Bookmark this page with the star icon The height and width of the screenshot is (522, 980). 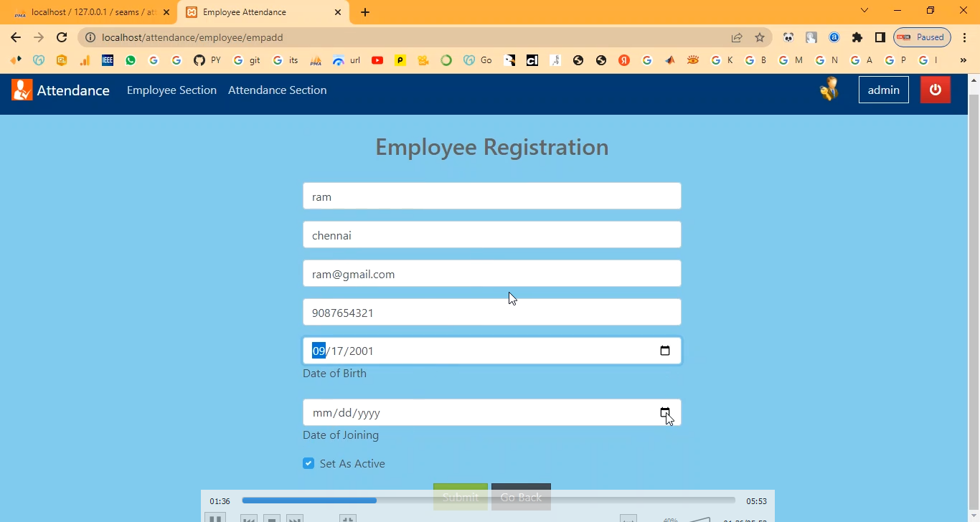[760, 37]
